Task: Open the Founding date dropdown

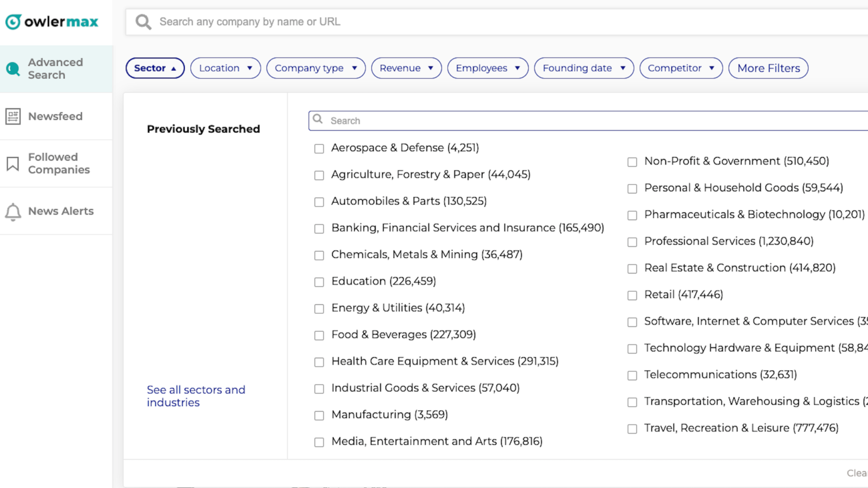Action: point(584,68)
